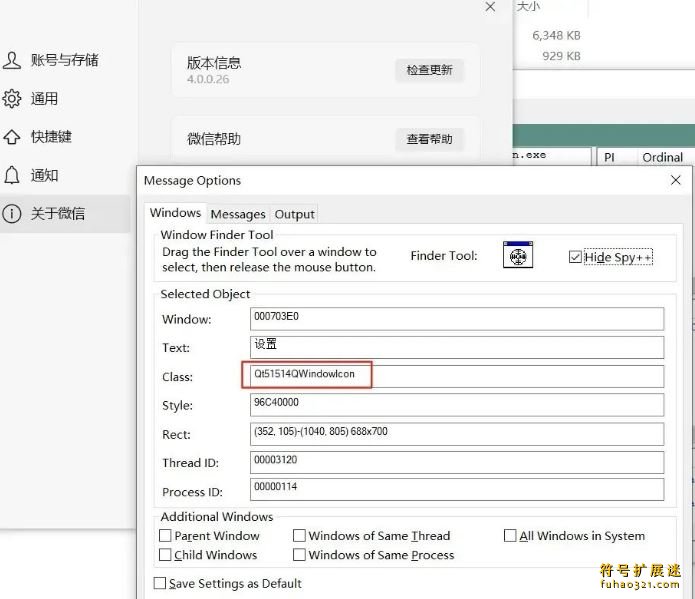The height and width of the screenshot is (599, 695).
Task: Click the Finder Tool crosshair icon
Action: [518, 255]
